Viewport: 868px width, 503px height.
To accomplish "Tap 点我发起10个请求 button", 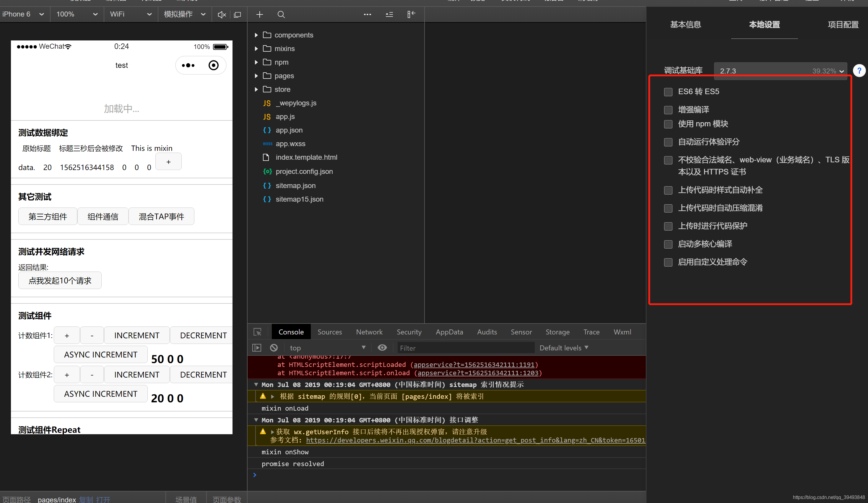I will tap(60, 280).
